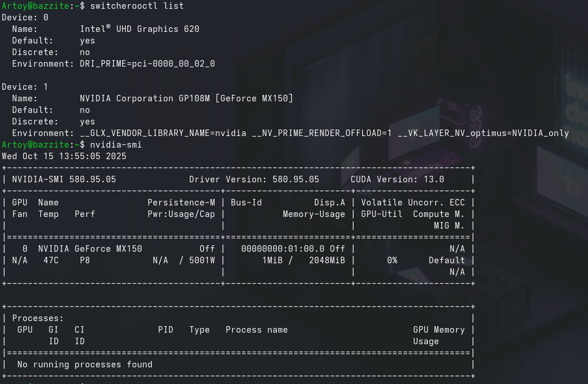Click the "GPU-Util" header
Image resolution: width=588 pixels, height=384 pixels.
[x=382, y=214]
